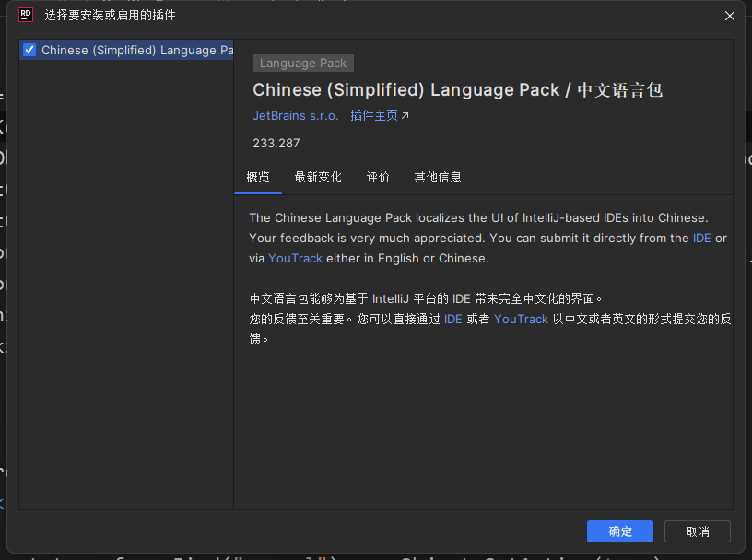Image resolution: width=752 pixels, height=560 pixels.
Task: Switch to the 最新变化 tab
Action: pyautogui.click(x=318, y=177)
